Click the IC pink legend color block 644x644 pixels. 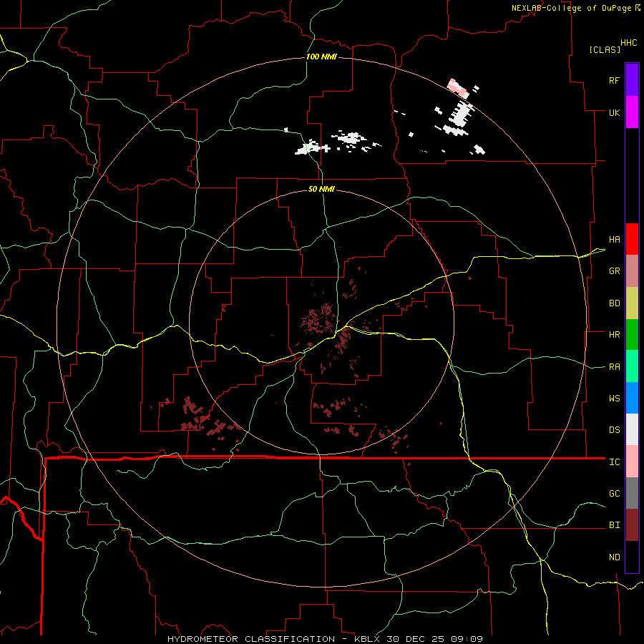coord(632,462)
